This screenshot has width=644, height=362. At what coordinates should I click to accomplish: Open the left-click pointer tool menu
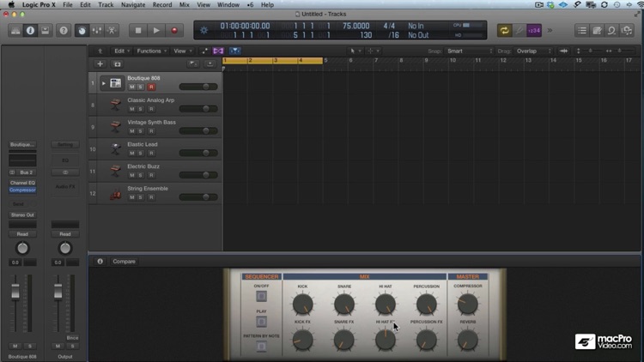click(355, 51)
